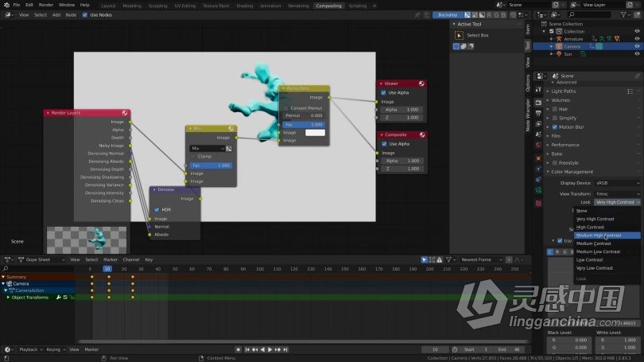Click Render Layers node render icon
Image resolution: width=644 pixels, height=362 pixels.
point(125,113)
